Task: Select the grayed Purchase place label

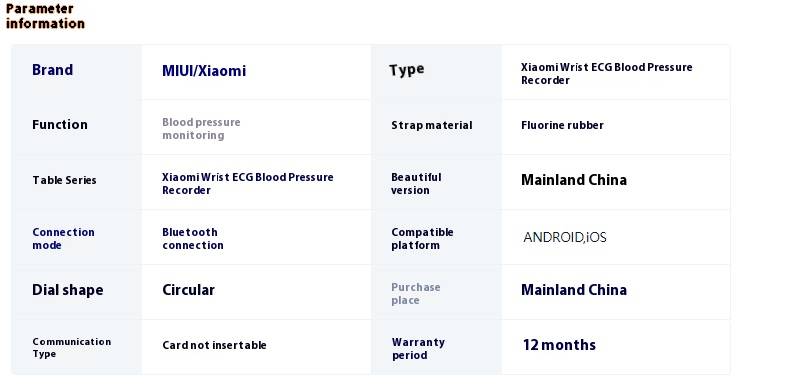Action: point(416,294)
